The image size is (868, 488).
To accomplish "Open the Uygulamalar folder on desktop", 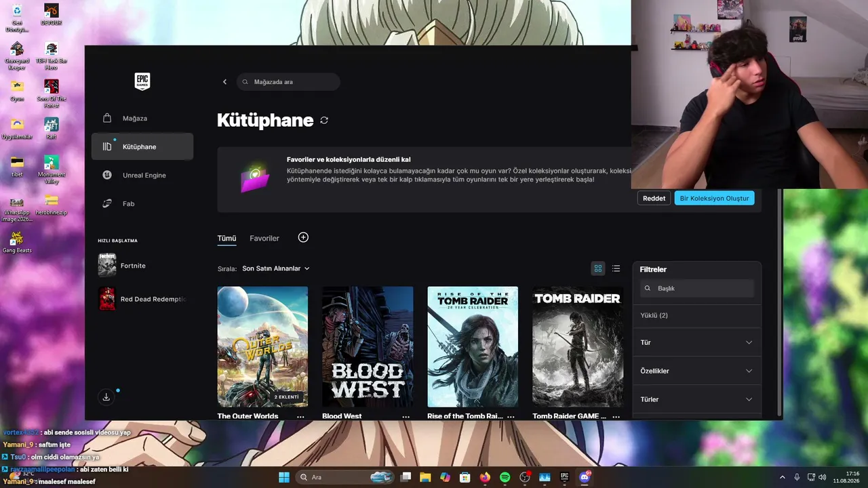I will 17,128.
